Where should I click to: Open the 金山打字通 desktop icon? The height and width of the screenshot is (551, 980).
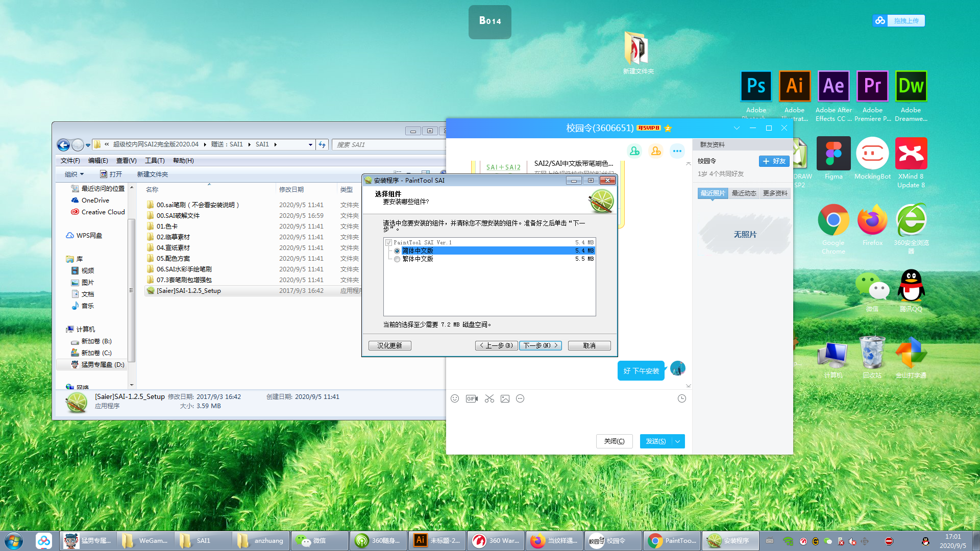[x=911, y=353]
